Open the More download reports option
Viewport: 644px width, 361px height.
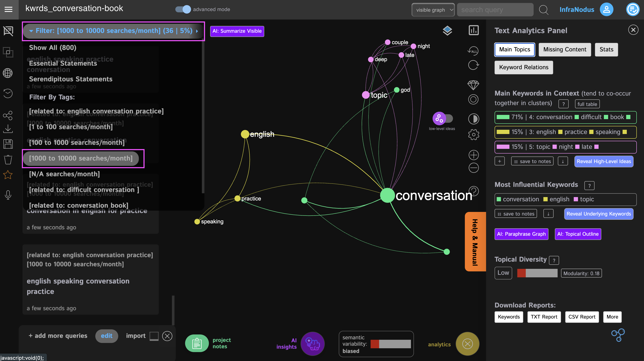[x=612, y=317]
